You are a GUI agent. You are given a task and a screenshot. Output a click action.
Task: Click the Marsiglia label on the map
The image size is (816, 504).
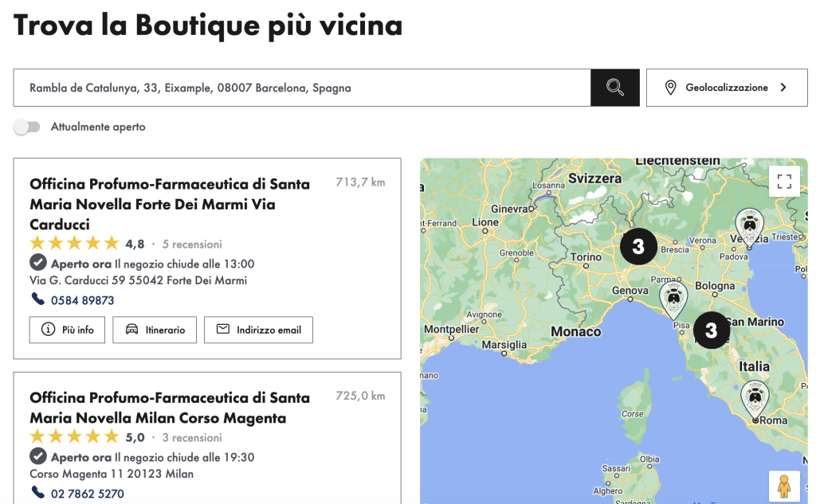coord(504,345)
